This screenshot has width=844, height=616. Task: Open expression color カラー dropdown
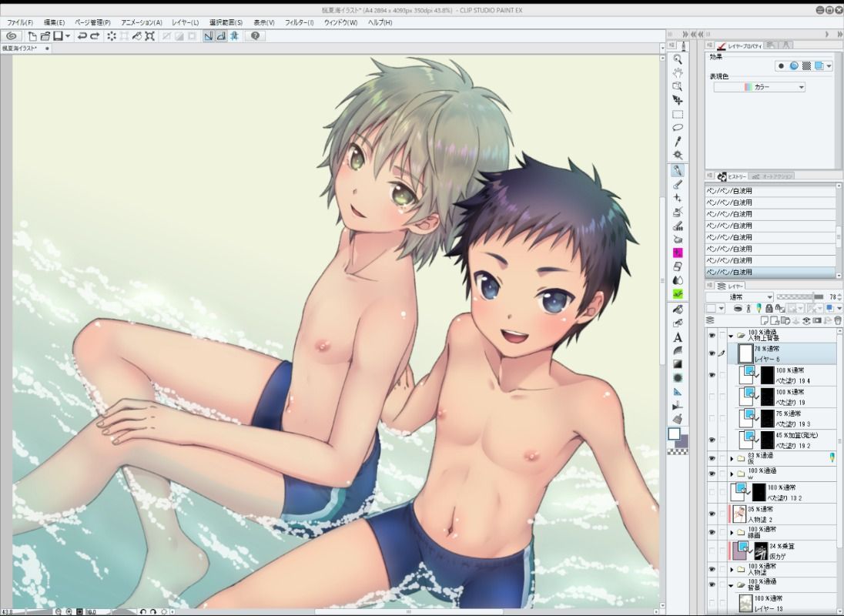pyautogui.click(x=759, y=87)
